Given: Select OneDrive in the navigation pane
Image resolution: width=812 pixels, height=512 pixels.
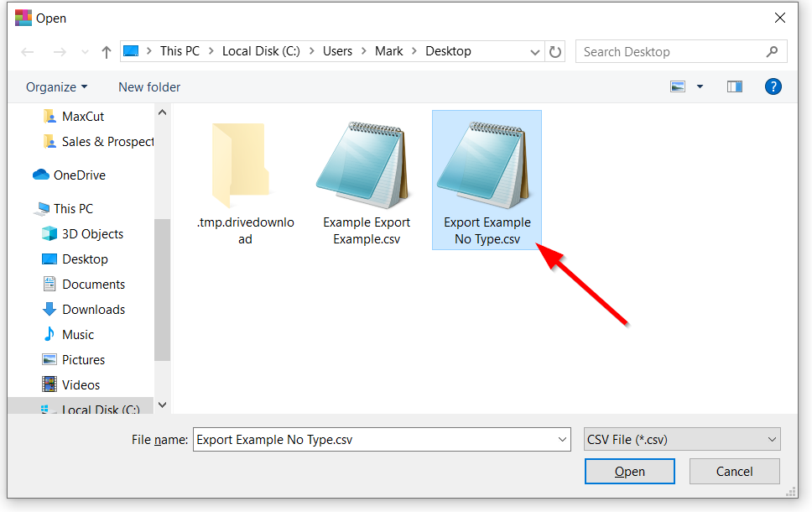Looking at the screenshot, I should (69, 175).
